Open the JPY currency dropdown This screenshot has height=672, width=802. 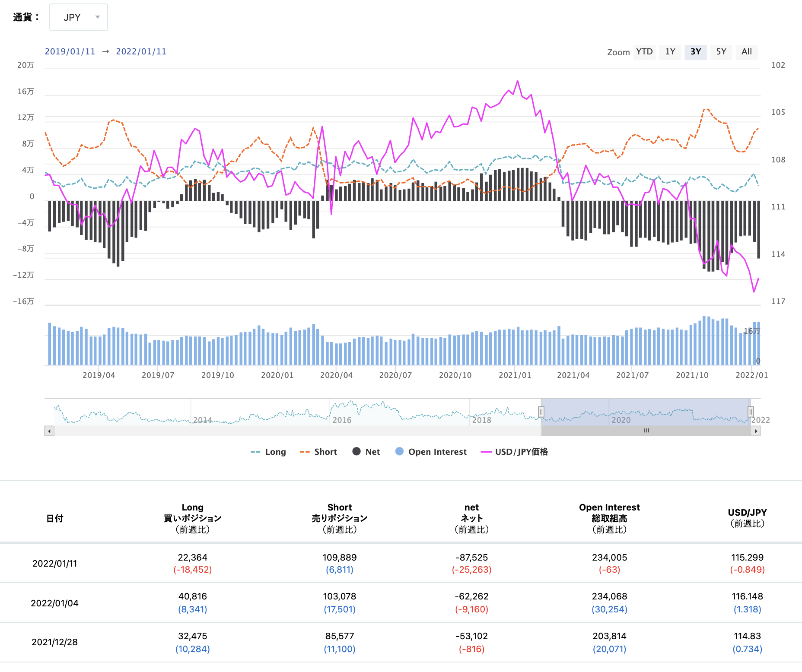[x=79, y=17]
